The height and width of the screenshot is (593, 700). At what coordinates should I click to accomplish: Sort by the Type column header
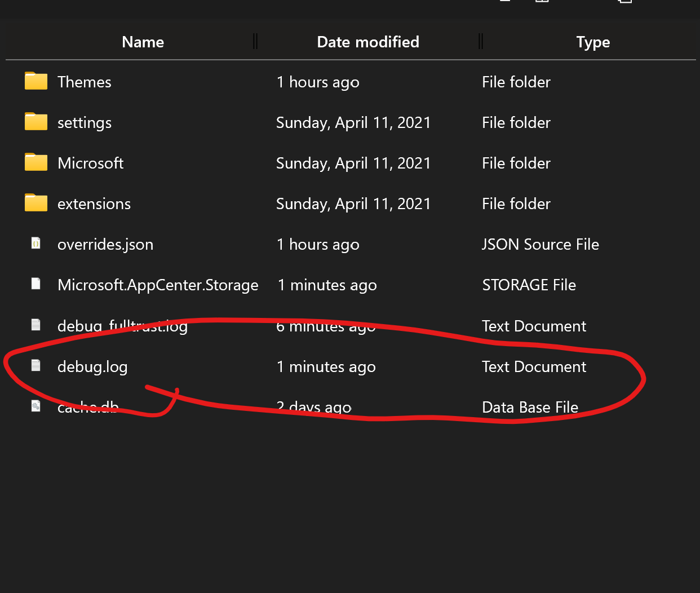click(x=593, y=42)
